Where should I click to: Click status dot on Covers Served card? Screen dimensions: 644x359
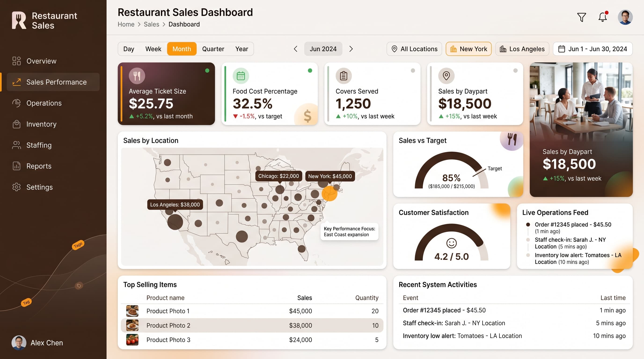pyautogui.click(x=413, y=71)
